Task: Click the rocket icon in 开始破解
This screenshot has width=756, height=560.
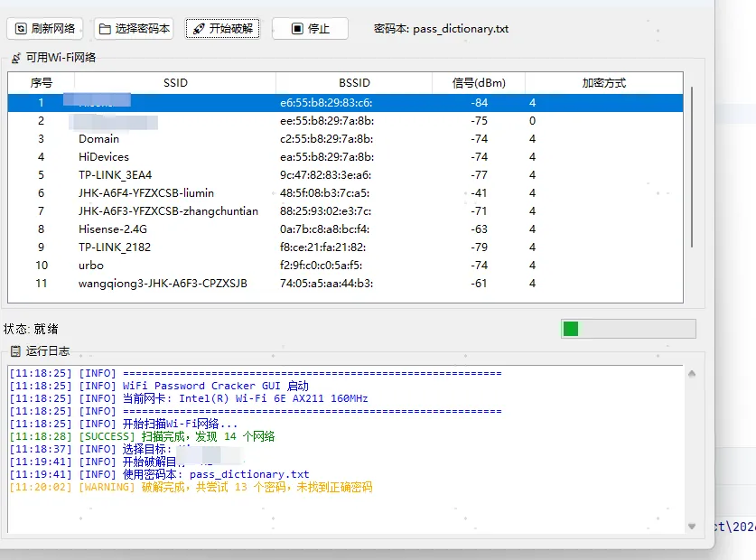Action: click(x=199, y=29)
